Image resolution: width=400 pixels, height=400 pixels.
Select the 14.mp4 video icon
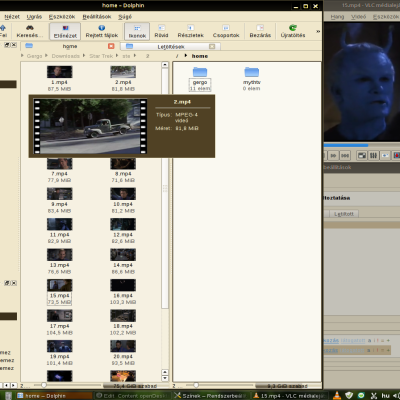tap(123, 255)
